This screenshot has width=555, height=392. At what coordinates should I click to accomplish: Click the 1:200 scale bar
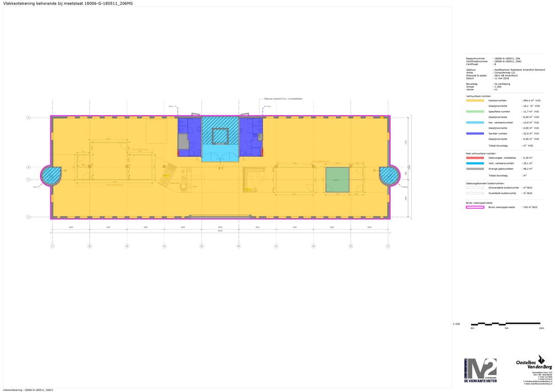pyautogui.click(x=506, y=324)
